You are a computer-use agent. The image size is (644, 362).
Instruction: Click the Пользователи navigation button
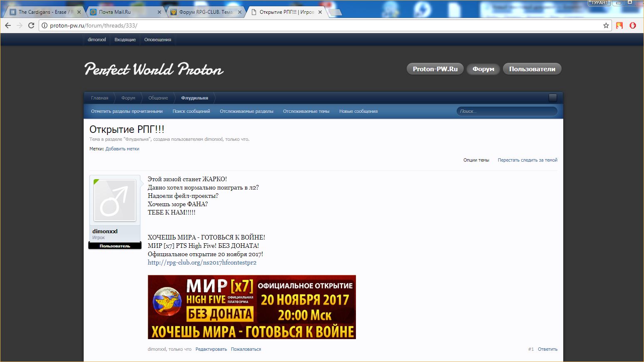[x=532, y=69]
